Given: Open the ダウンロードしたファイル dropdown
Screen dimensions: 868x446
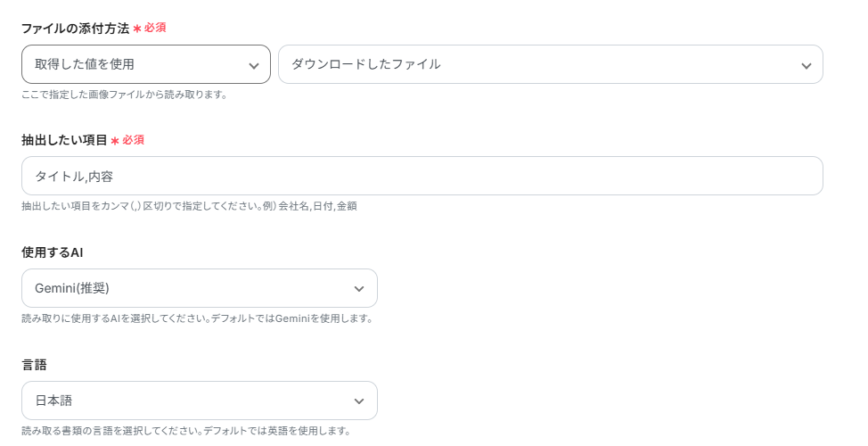Looking at the screenshot, I should tap(535, 64).
